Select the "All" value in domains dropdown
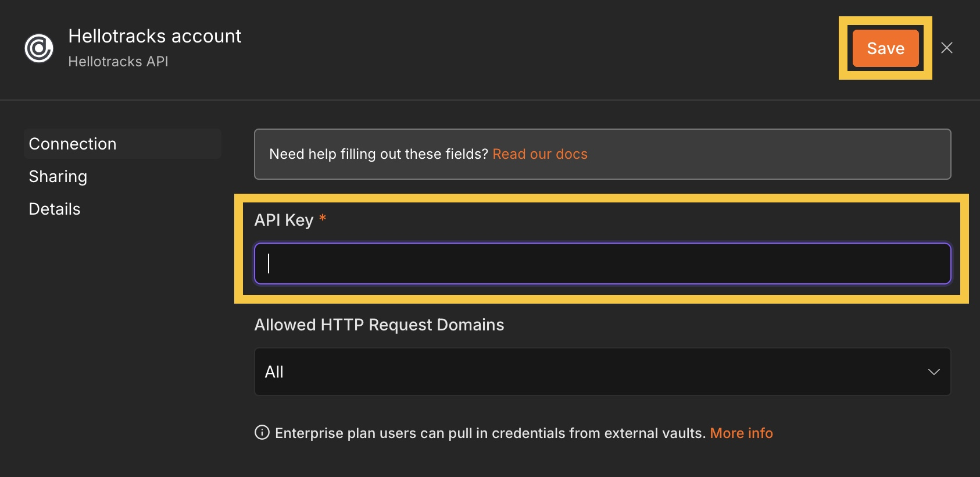This screenshot has width=980, height=477. click(x=274, y=372)
